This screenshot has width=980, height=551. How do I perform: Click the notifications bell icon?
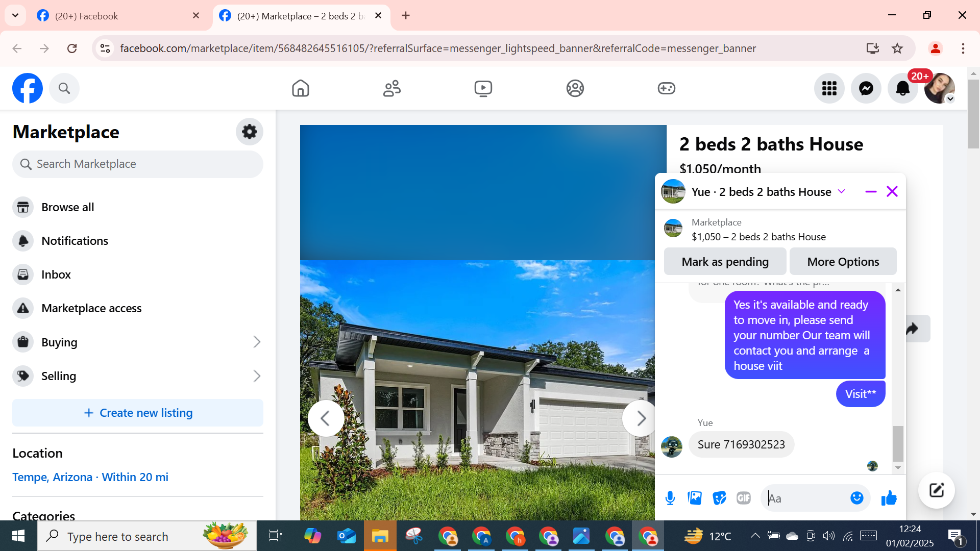902,88
